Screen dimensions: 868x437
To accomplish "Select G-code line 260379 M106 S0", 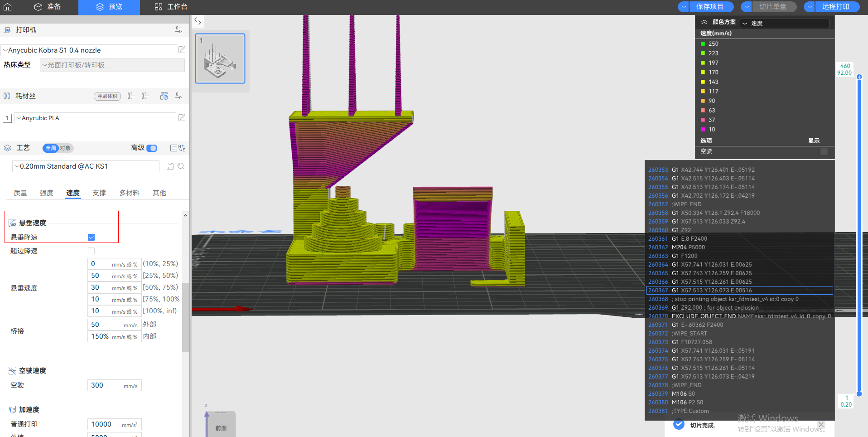I will pyautogui.click(x=739, y=394).
